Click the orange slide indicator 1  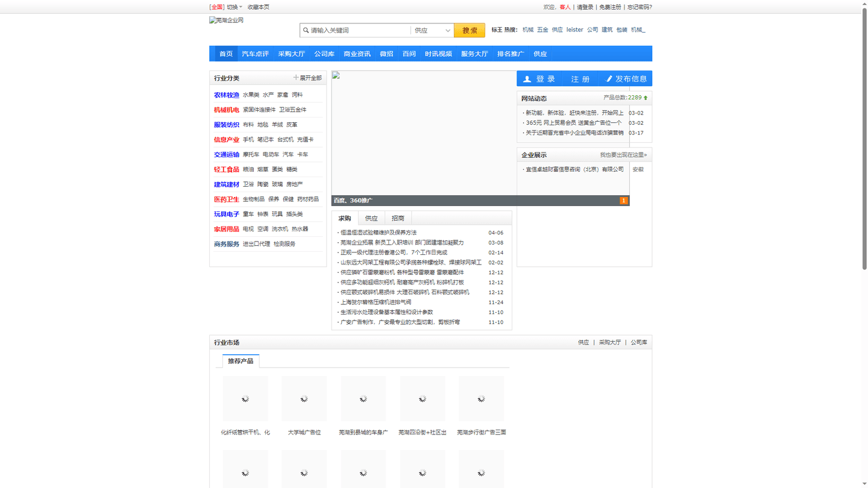point(623,201)
